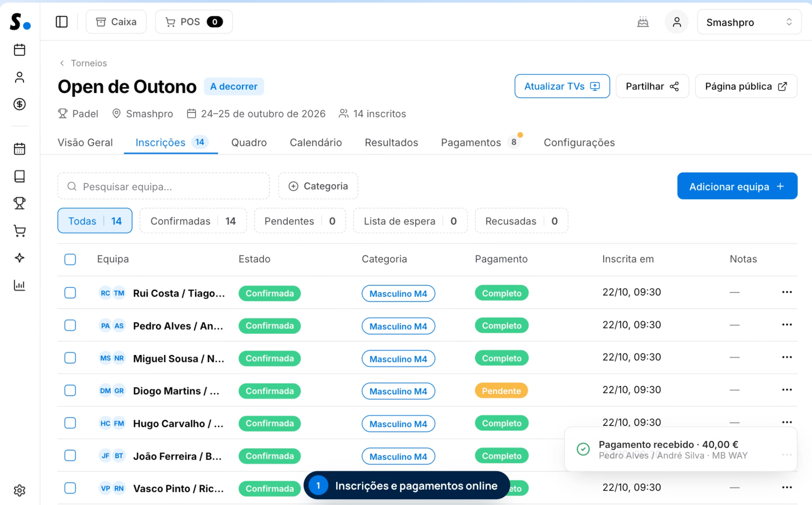Screen dimensions: 812x505
Task: Open the Página pública link button
Action: [746, 86]
